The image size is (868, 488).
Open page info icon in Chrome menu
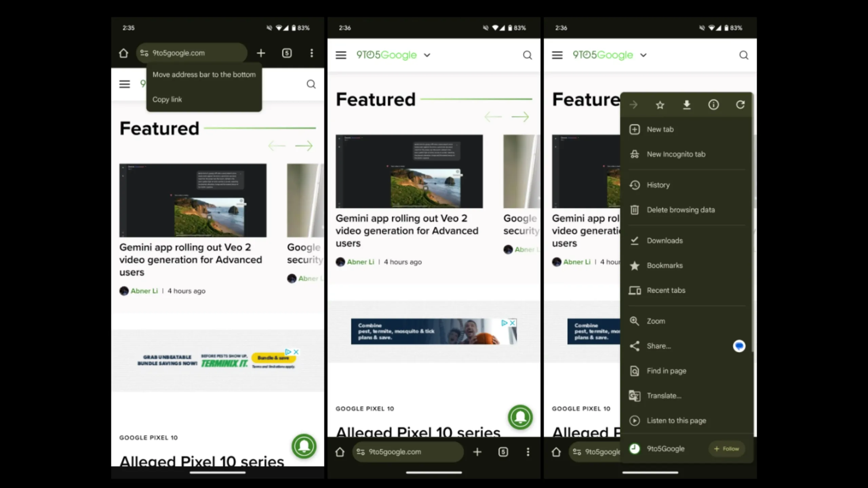coord(713,105)
